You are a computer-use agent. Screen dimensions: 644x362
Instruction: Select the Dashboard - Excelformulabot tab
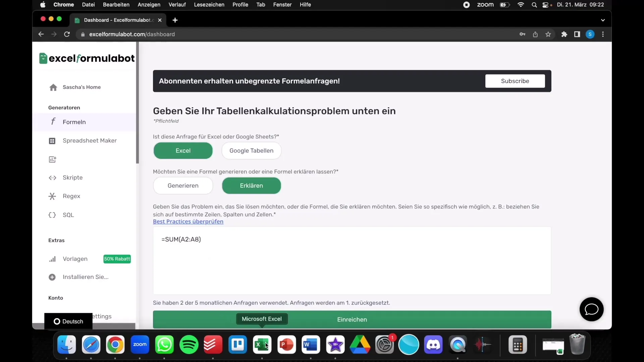click(118, 20)
